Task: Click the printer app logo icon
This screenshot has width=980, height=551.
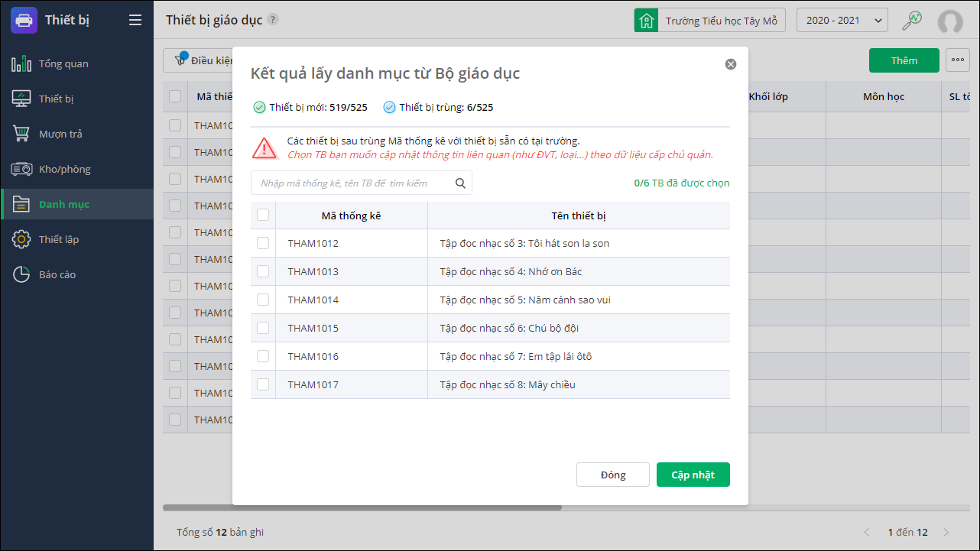Action: pos(24,20)
